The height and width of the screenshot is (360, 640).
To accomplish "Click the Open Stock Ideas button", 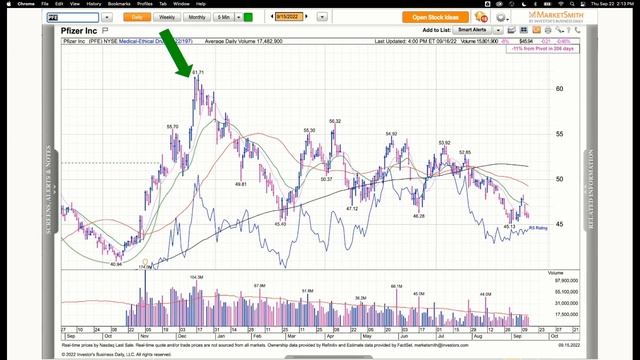I will [x=435, y=17].
